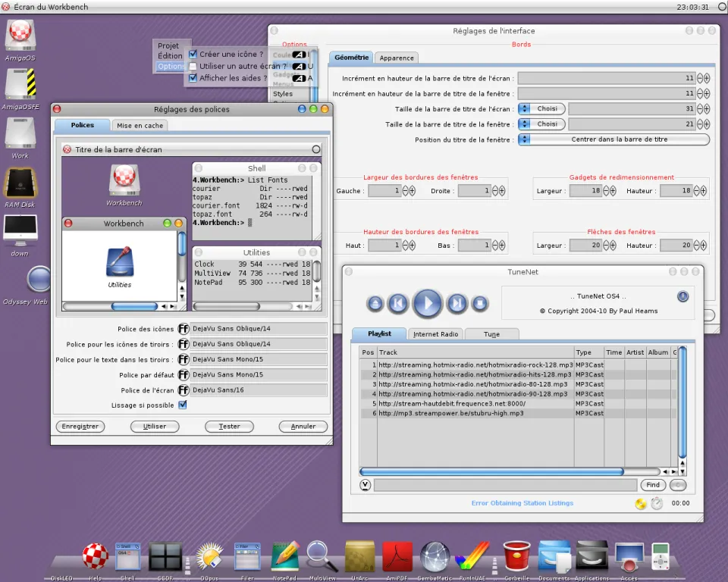The image size is (728, 582).
Task: Uncheck the Créer une icône option
Action: click(x=193, y=55)
